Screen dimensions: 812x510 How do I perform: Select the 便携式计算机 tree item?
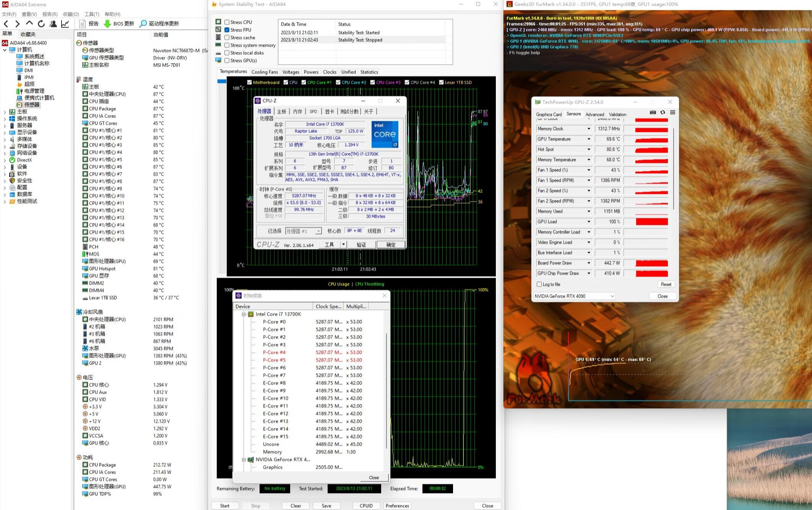coord(35,98)
